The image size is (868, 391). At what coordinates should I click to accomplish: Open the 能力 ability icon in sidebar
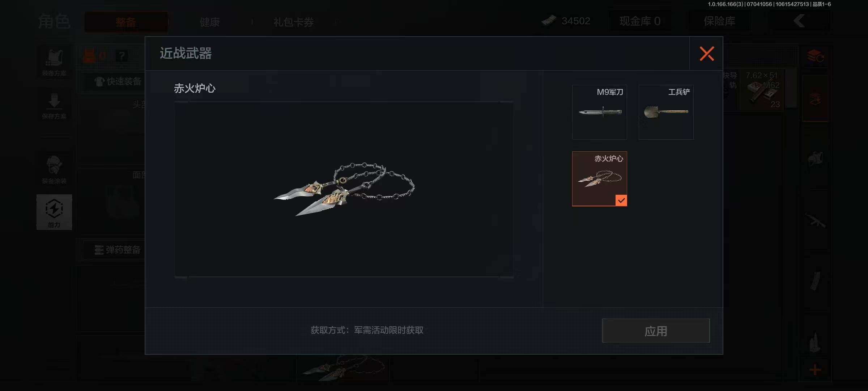54,212
